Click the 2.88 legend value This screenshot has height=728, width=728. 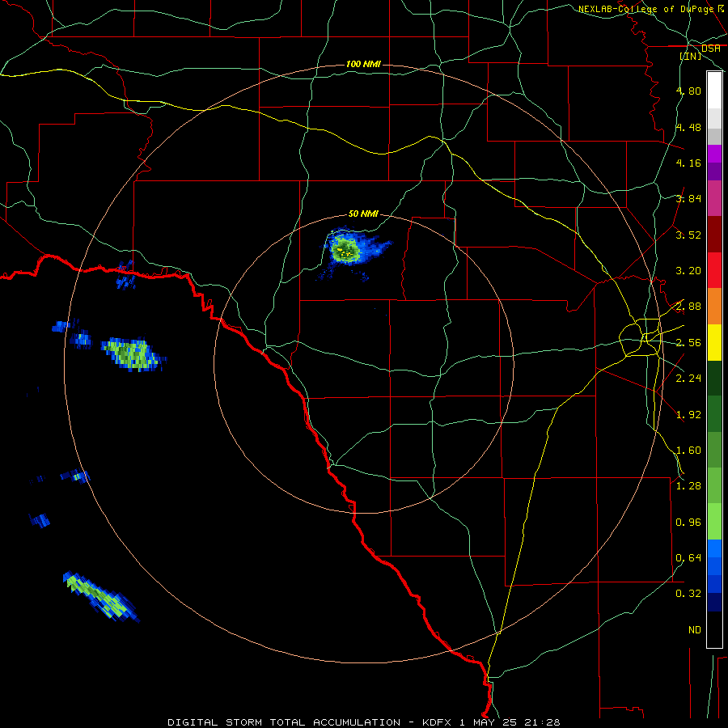(688, 307)
